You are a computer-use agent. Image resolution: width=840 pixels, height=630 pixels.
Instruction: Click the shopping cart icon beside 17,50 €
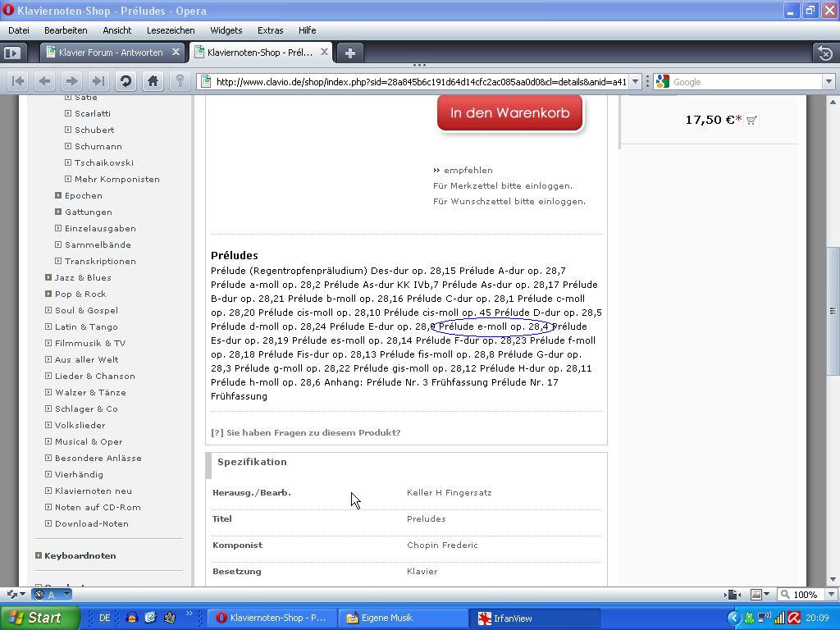[751, 120]
